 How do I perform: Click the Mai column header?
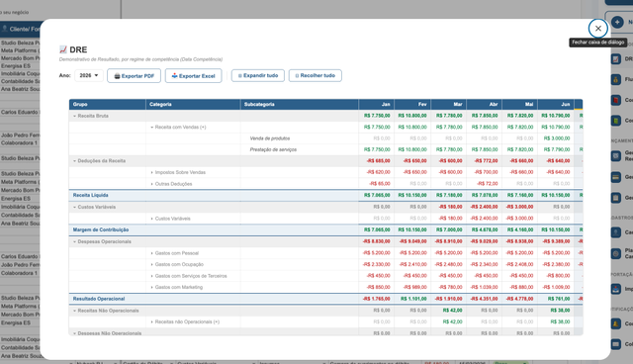pos(520,104)
